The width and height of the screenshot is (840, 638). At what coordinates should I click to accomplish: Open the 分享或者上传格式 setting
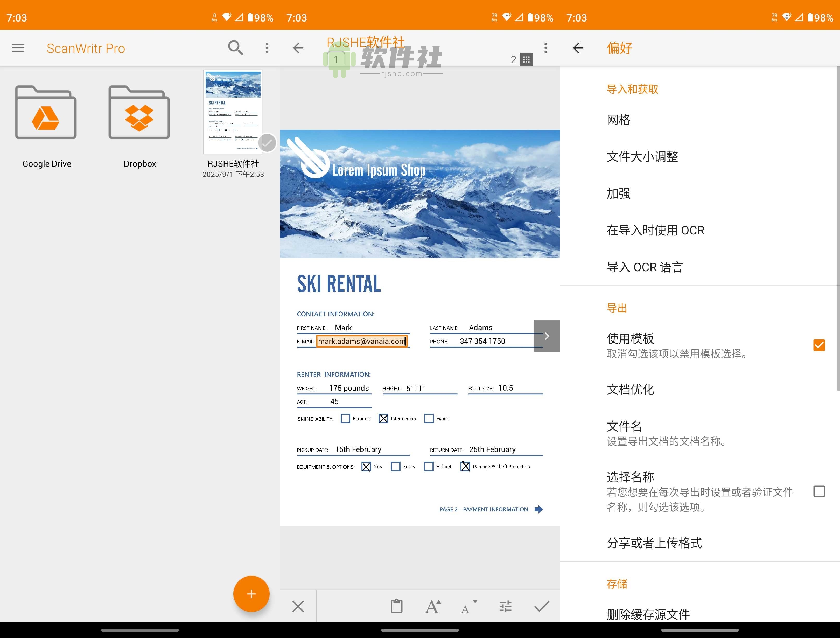tap(654, 543)
